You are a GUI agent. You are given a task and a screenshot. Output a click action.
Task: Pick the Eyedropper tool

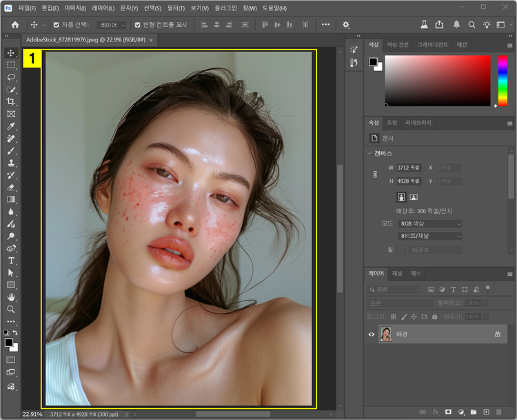point(11,127)
